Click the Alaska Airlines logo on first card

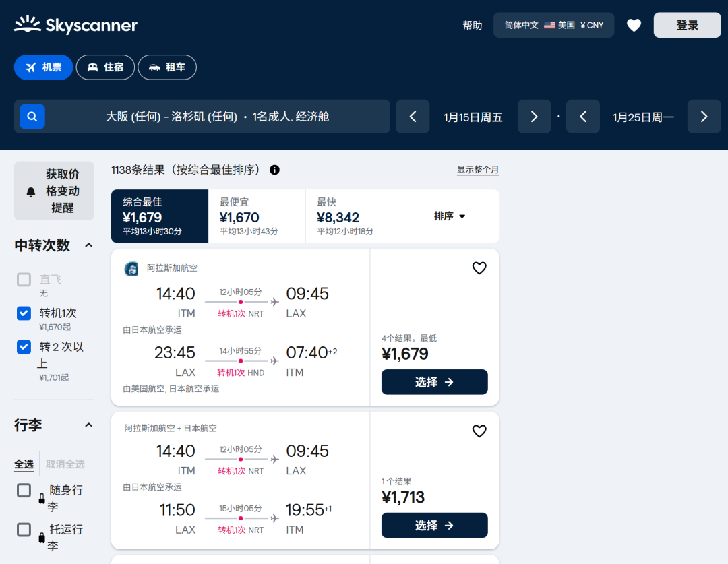point(131,268)
